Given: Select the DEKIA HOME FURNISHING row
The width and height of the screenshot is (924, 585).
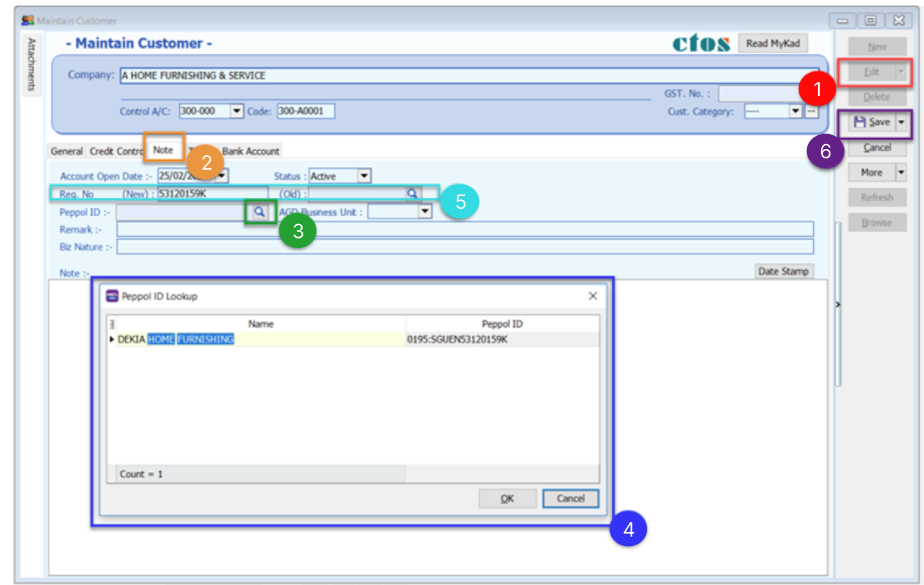Looking at the screenshot, I should tap(261, 339).
